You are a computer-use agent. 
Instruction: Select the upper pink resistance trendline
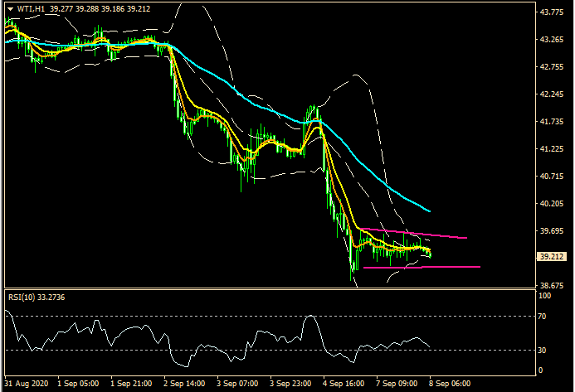coord(415,233)
